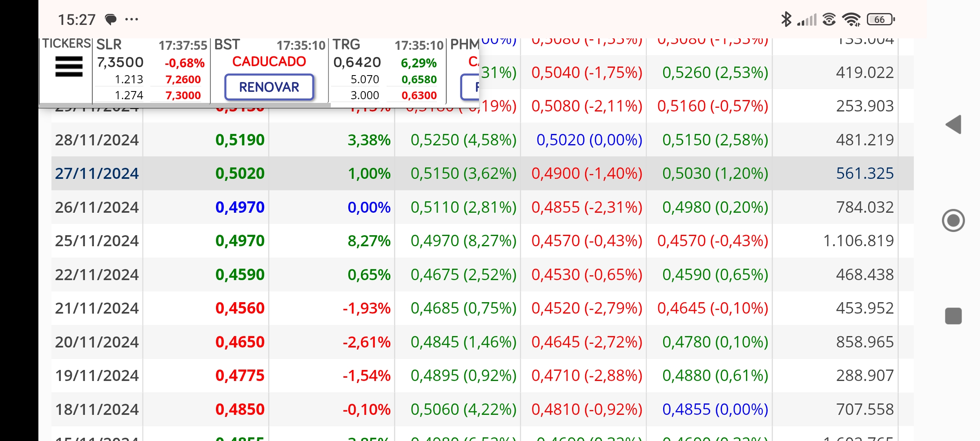Click the -1,93% change on 21/11/2024
The image size is (980, 441).
coord(367,308)
